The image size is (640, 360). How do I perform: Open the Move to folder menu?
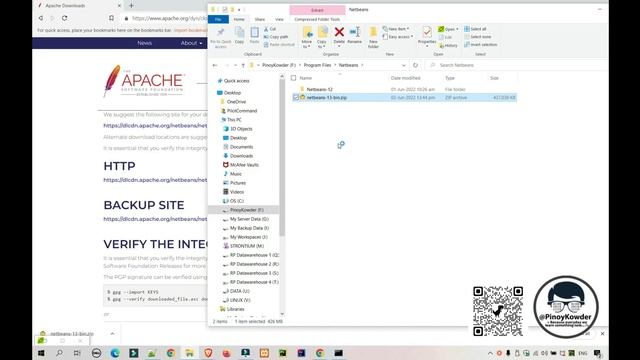click(307, 38)
